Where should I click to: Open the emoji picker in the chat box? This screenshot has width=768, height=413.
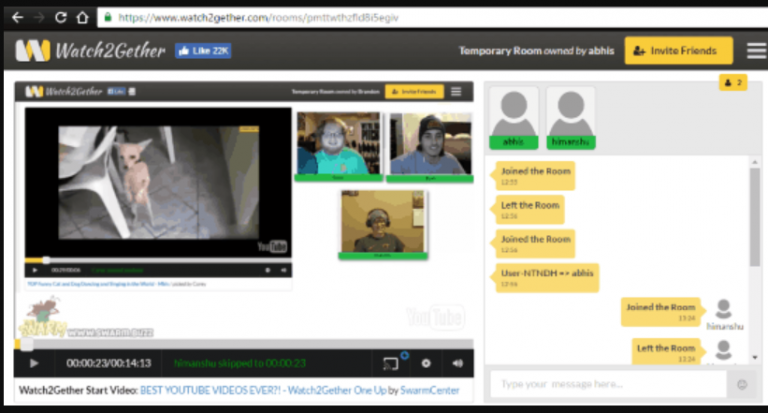(742, 385)
